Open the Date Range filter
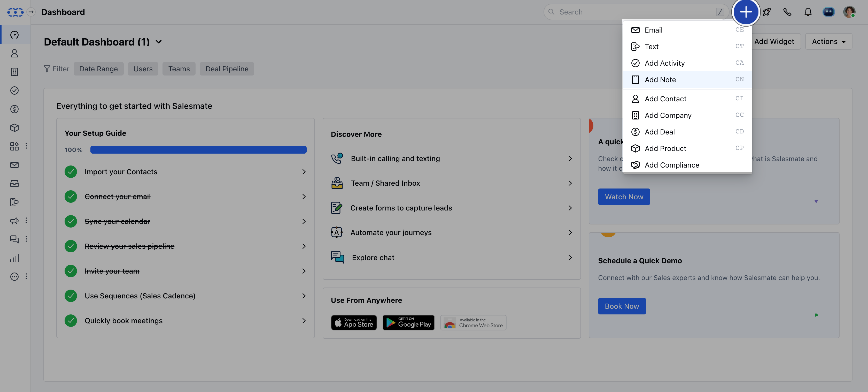Image resolution: width=868 pixels, height=392 pixels. pos(98,69)
